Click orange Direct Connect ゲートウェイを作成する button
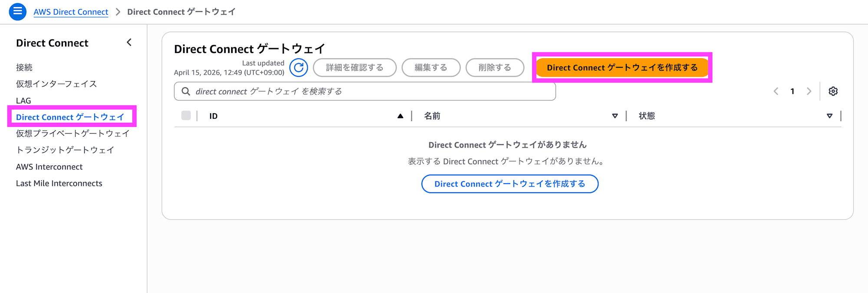 622,68
